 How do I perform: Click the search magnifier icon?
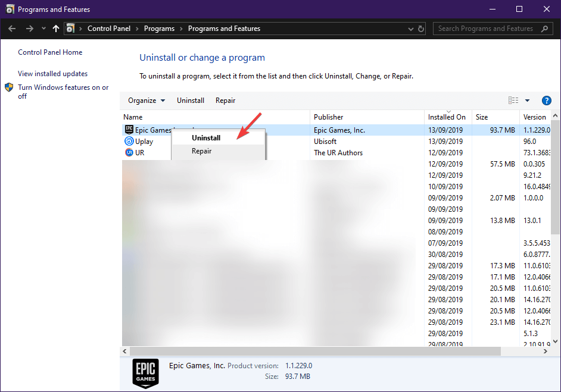tap(544, 29)
